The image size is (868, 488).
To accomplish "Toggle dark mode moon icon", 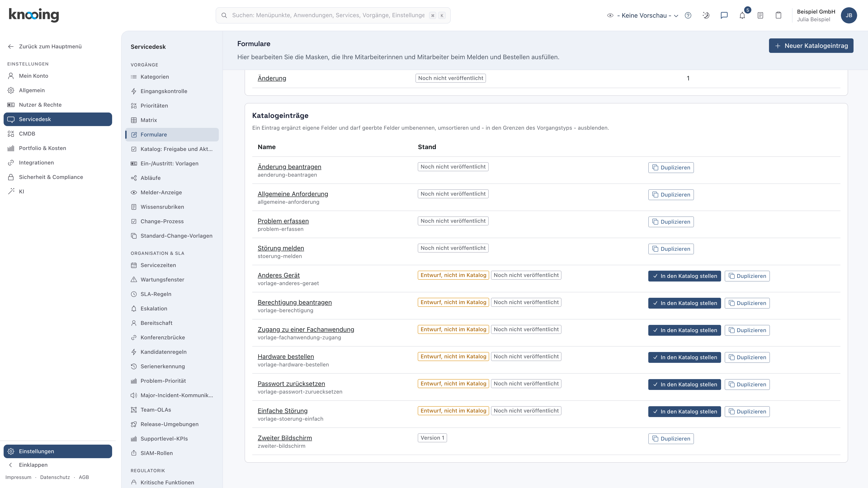I will pyautogui.click(x=706, y=16).
